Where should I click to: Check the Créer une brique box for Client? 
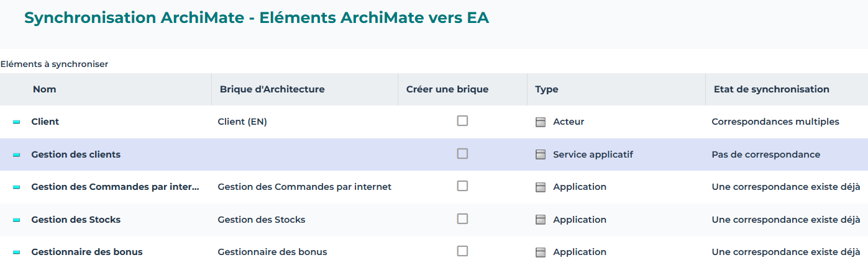coord(462,121)
